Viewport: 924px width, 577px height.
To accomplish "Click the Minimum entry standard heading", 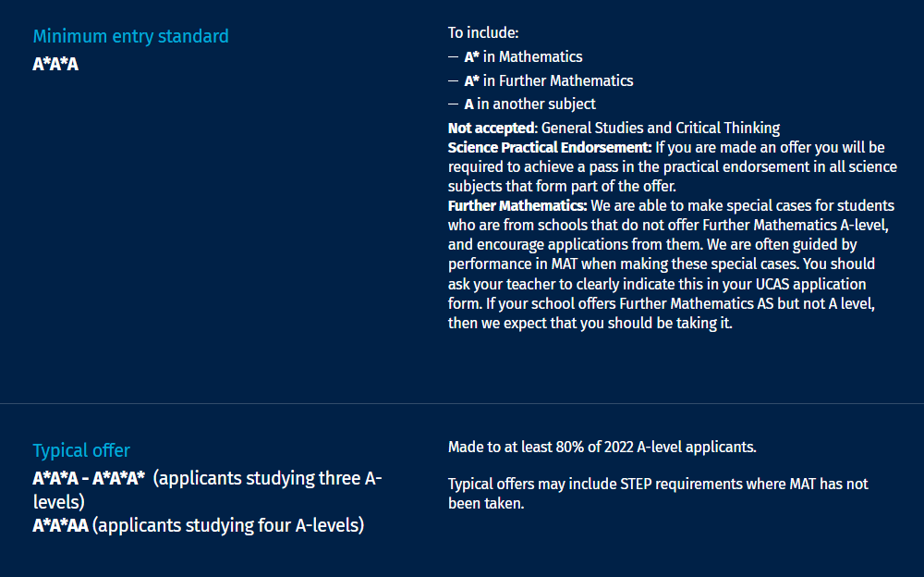I will 131,36.
